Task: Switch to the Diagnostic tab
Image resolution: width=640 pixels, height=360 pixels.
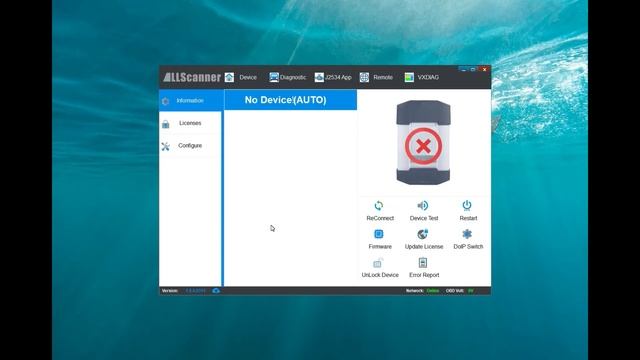Action: point(287,77)
